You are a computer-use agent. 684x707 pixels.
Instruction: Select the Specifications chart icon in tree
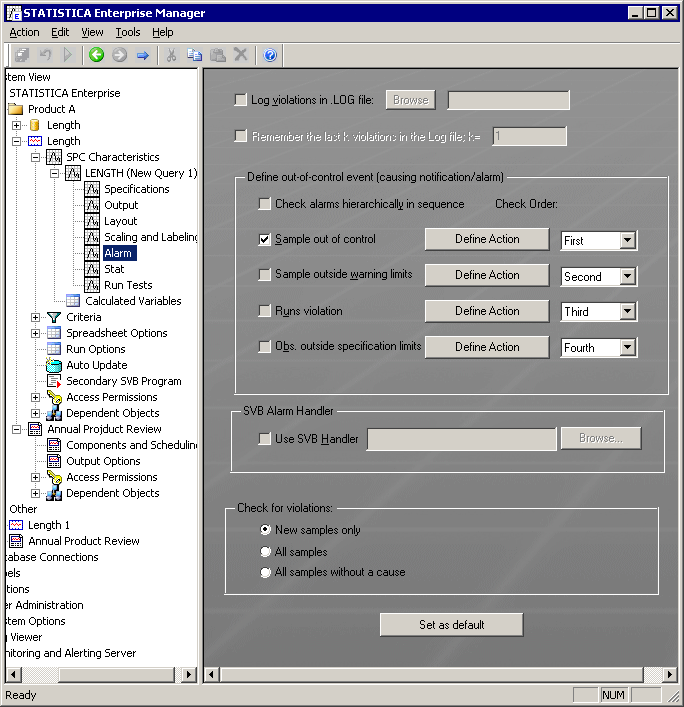[x=92, y=189]
